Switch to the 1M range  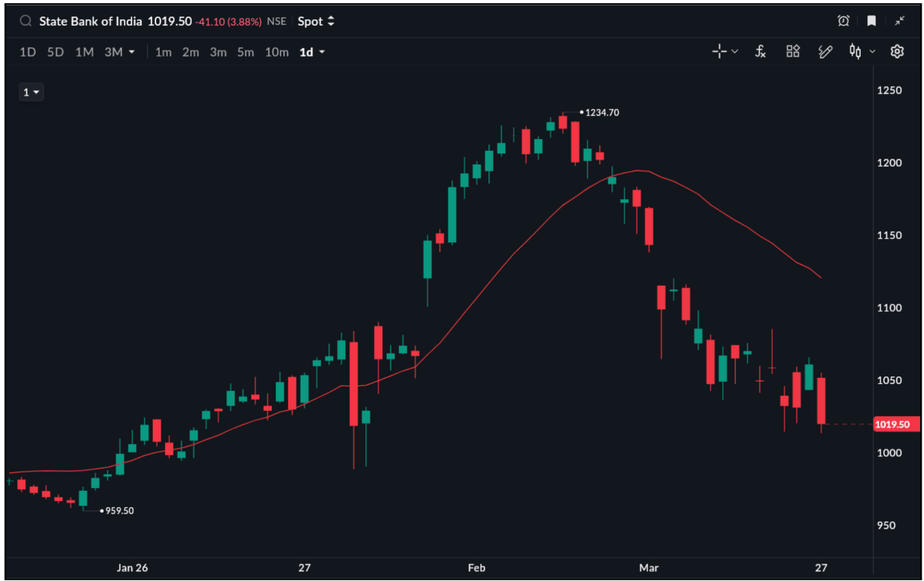[84, 52]
